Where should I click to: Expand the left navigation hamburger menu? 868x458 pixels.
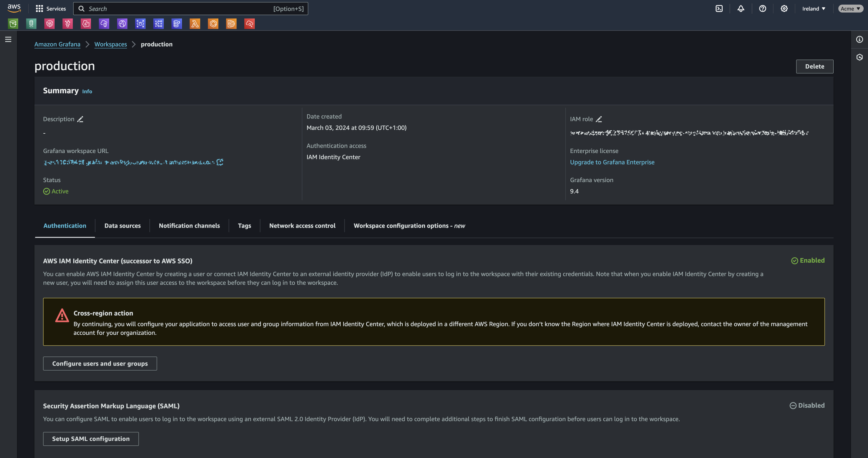tap(8, 40)
